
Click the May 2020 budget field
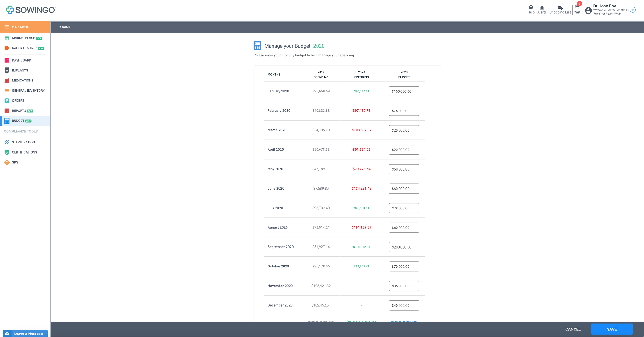(x=404, y=169)
